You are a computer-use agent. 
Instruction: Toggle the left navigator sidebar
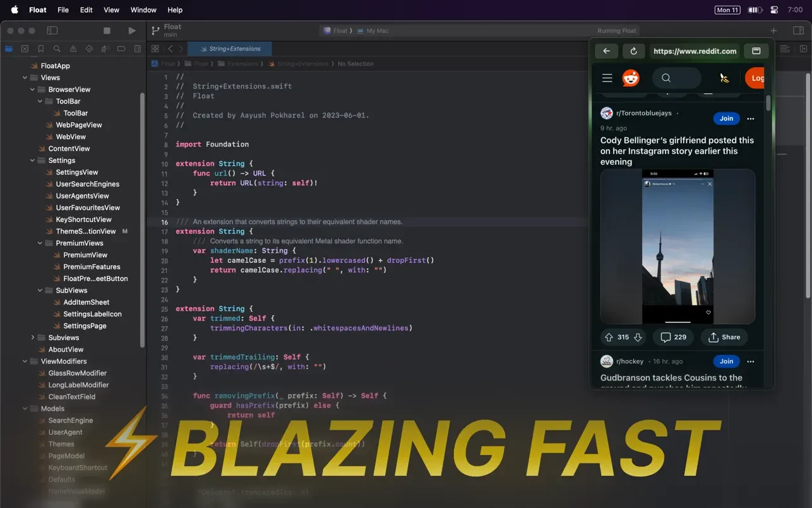coord(52,30)
